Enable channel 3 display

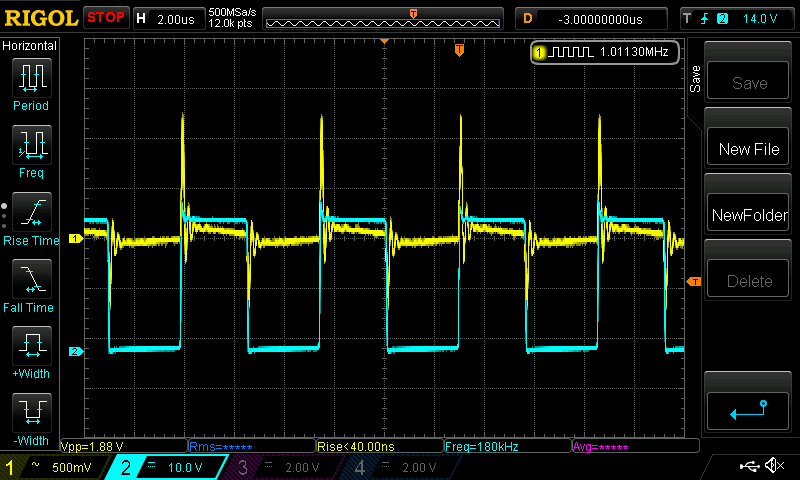click(284, 467)
